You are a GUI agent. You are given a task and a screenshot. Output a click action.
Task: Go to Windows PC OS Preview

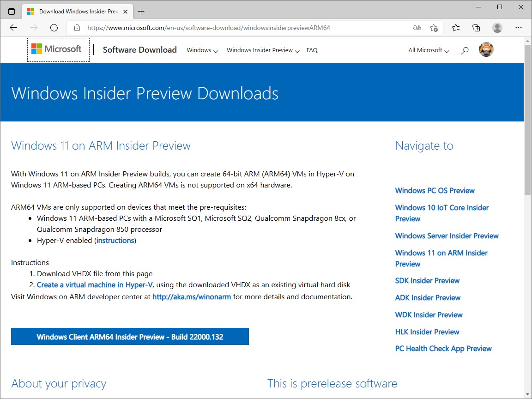point(435,191)
